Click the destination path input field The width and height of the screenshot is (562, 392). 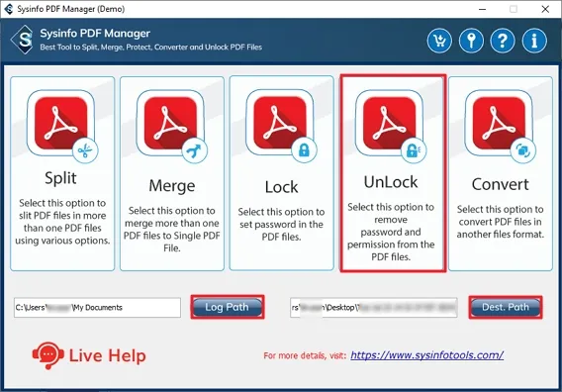click(373, 307)
